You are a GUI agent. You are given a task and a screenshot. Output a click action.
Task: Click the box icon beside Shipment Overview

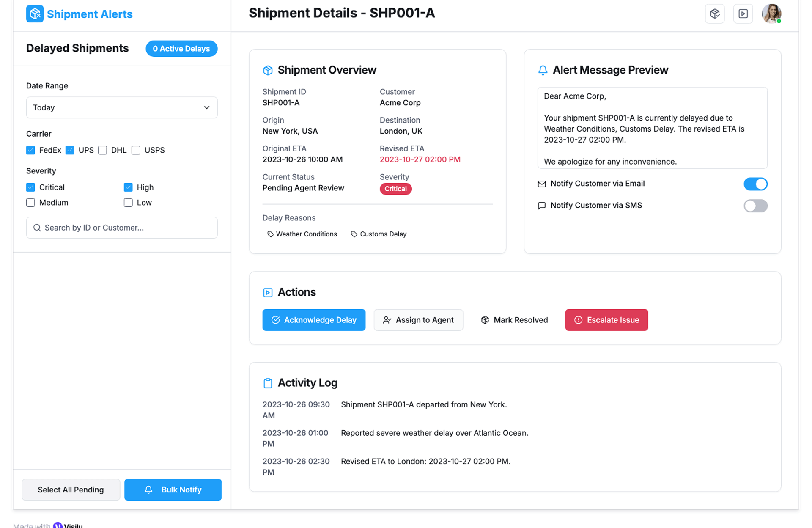(x=268, y=70)
